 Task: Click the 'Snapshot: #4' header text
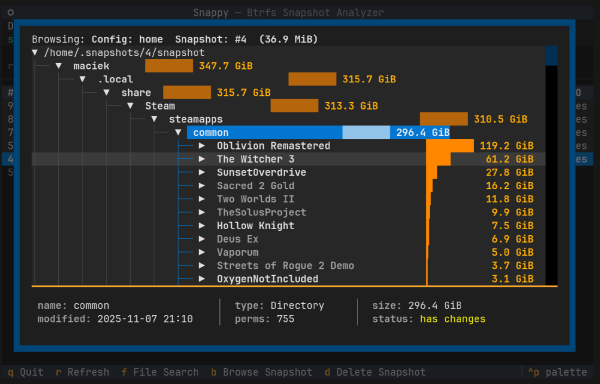coord(211,39)
